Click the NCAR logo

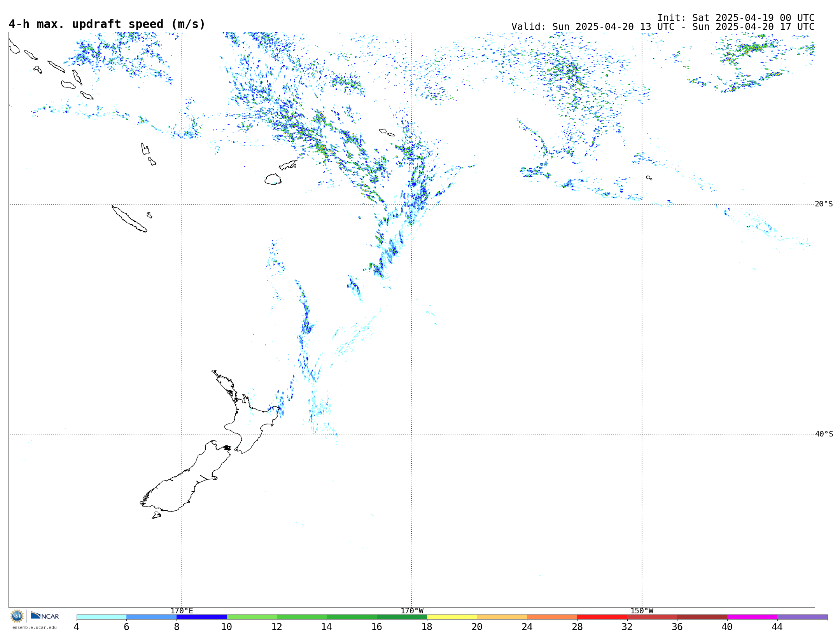[45, 616]
